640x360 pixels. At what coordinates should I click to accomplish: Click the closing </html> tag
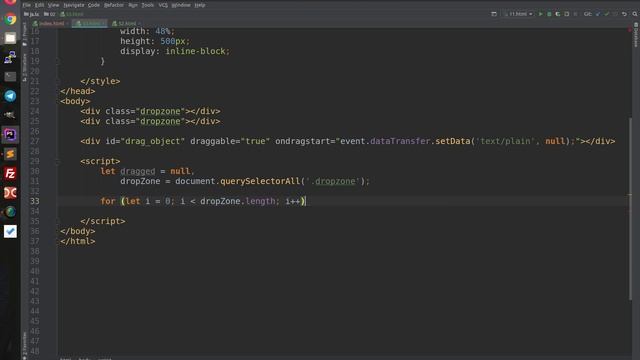(x=78, y=241)
